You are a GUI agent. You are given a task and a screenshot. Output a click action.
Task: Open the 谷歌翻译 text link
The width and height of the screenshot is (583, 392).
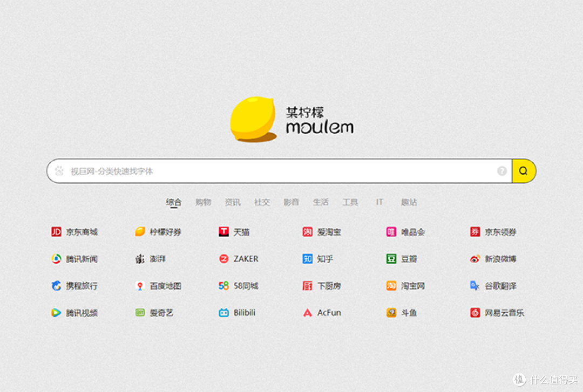click(x=500, y=286)
